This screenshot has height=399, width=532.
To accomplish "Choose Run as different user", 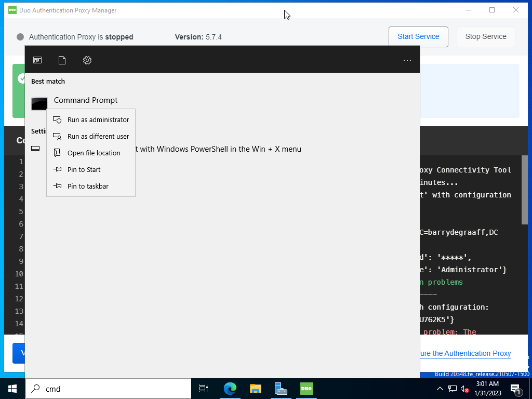I will 91,137.
